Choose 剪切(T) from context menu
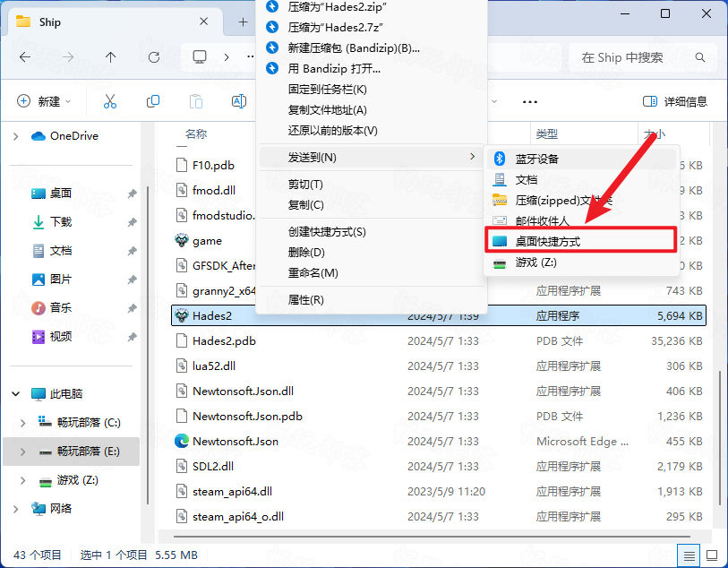Viewport: 728px width, 568px height. (x=372, y=185)
